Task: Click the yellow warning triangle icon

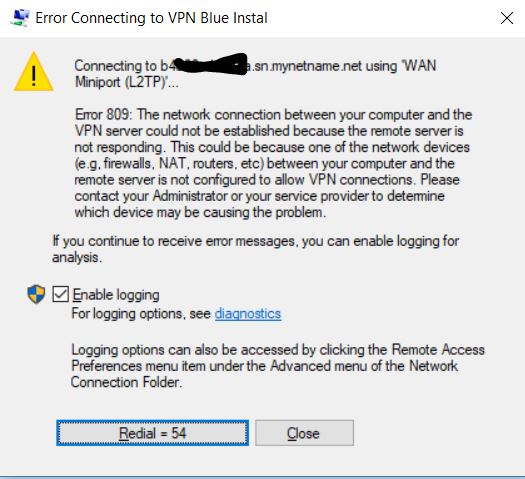Action: coord(33,72)
